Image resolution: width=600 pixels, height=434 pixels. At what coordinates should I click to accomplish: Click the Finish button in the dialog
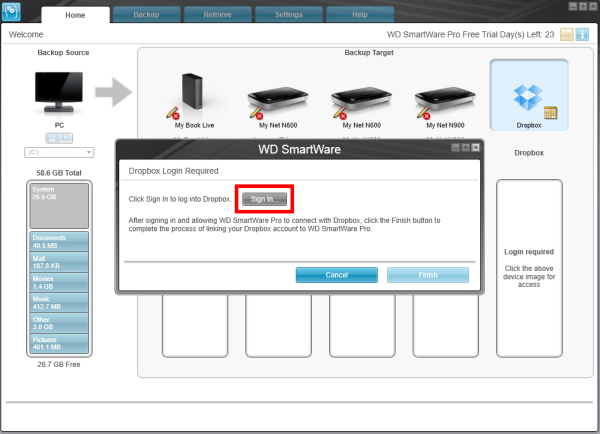click(428, 275)
